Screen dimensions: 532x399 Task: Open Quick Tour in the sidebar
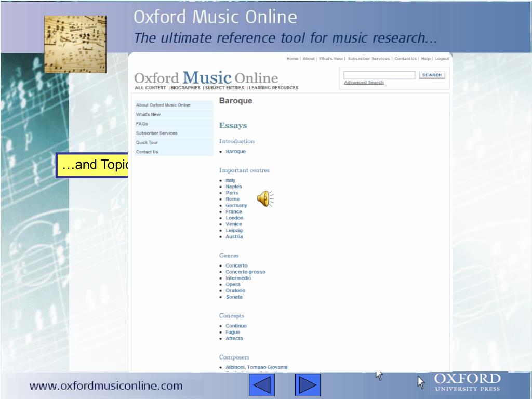tap(147, 142)
